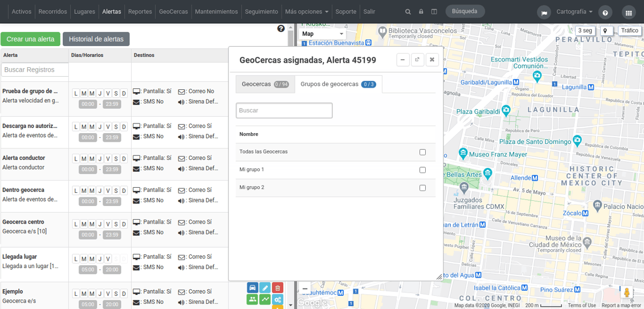Sort by the Nombre column header

point(249,134)
